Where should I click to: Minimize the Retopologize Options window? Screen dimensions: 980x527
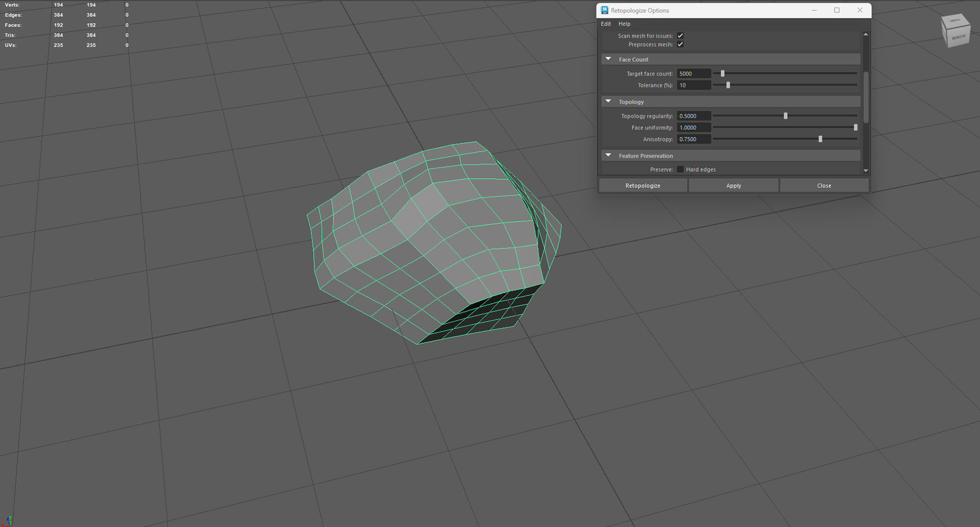click(x=814, y=10)
